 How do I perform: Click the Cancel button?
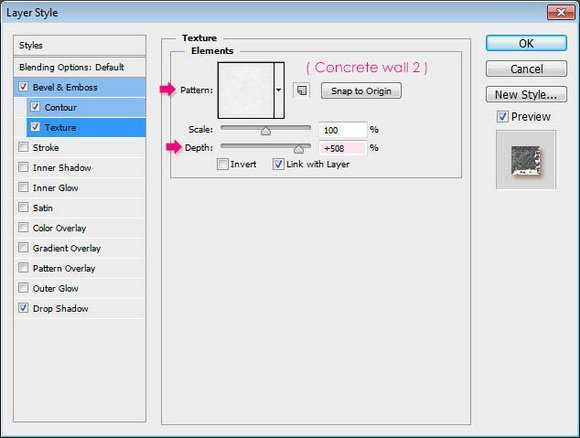(x=526, y=69)
